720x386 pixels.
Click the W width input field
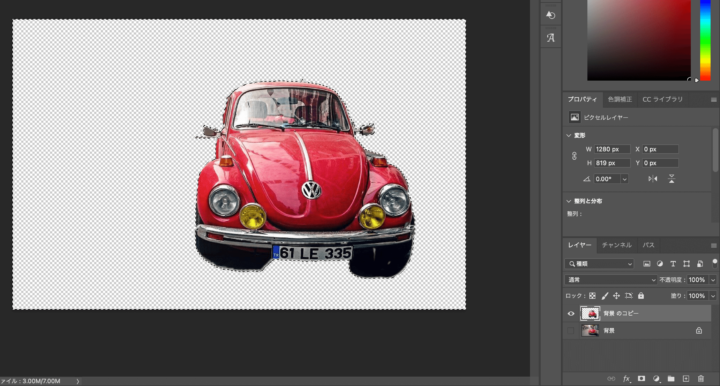tap(612, 149)
